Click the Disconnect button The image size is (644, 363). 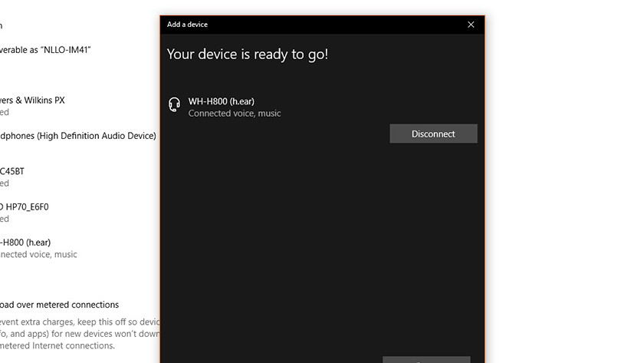433,134
